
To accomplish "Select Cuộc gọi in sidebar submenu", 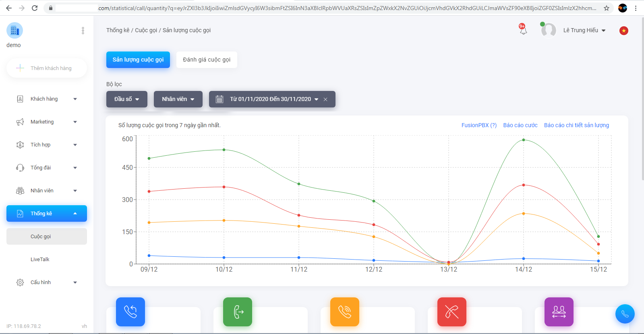I will [47, 237].
